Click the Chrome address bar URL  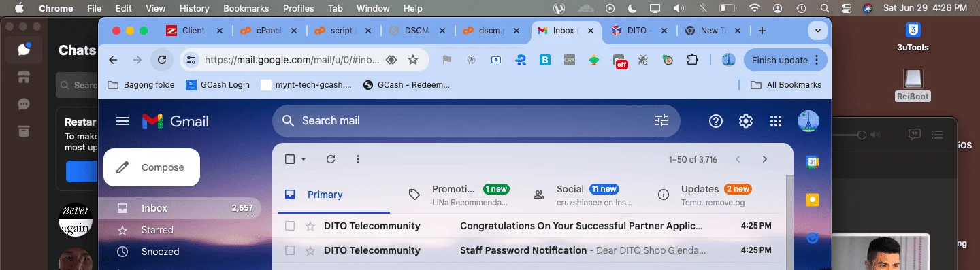pyautogui.click(x=292, y=60)
